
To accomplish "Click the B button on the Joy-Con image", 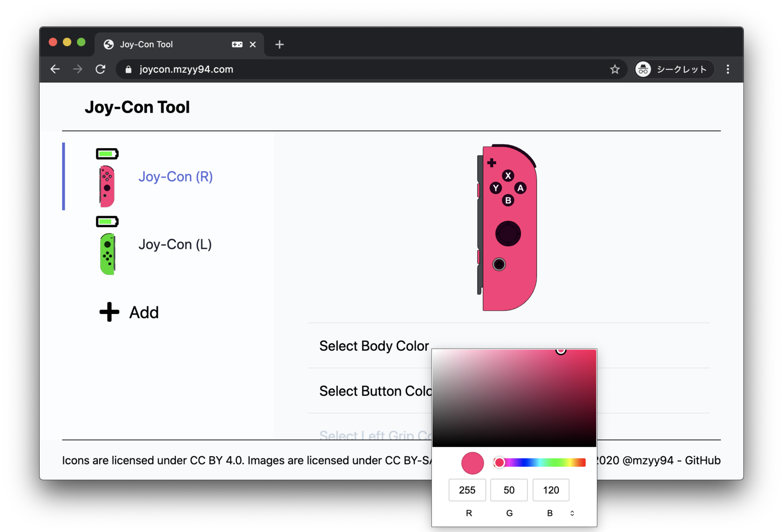I will click(x=508, y=200).
